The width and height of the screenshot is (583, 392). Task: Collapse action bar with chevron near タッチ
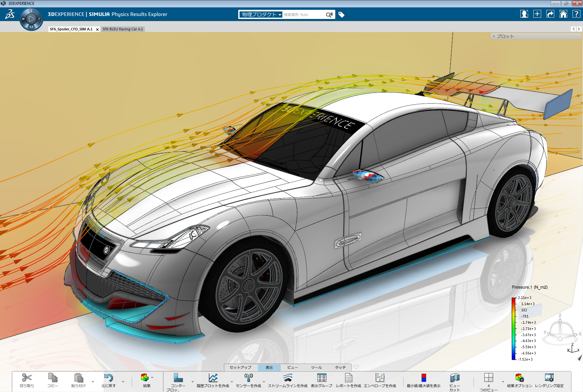[357, 367]
